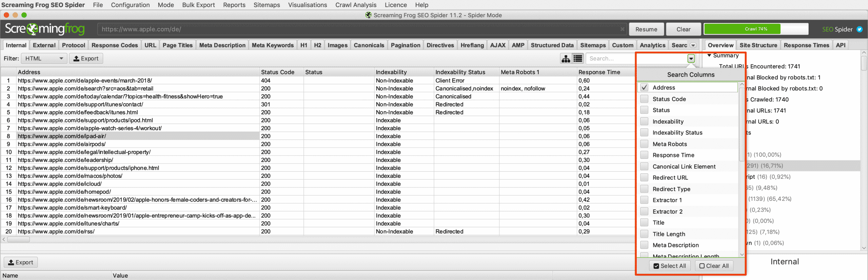Click the Resume crawl button

coord(646,29)
